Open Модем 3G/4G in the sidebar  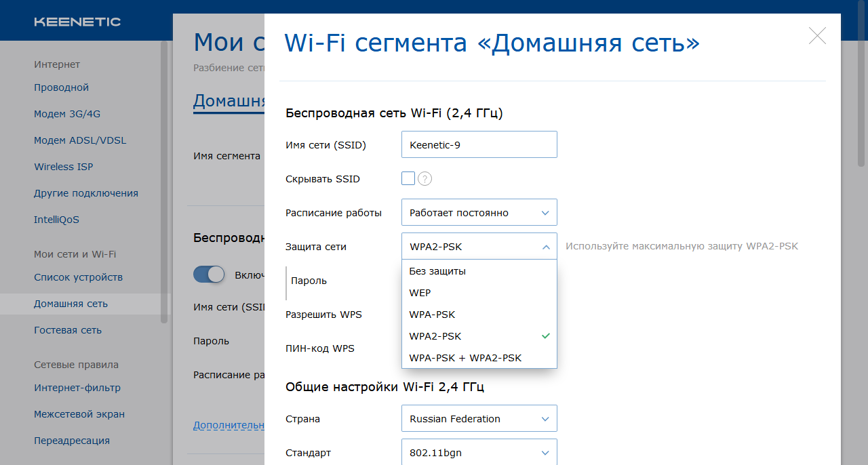click(x=67, y=114)
